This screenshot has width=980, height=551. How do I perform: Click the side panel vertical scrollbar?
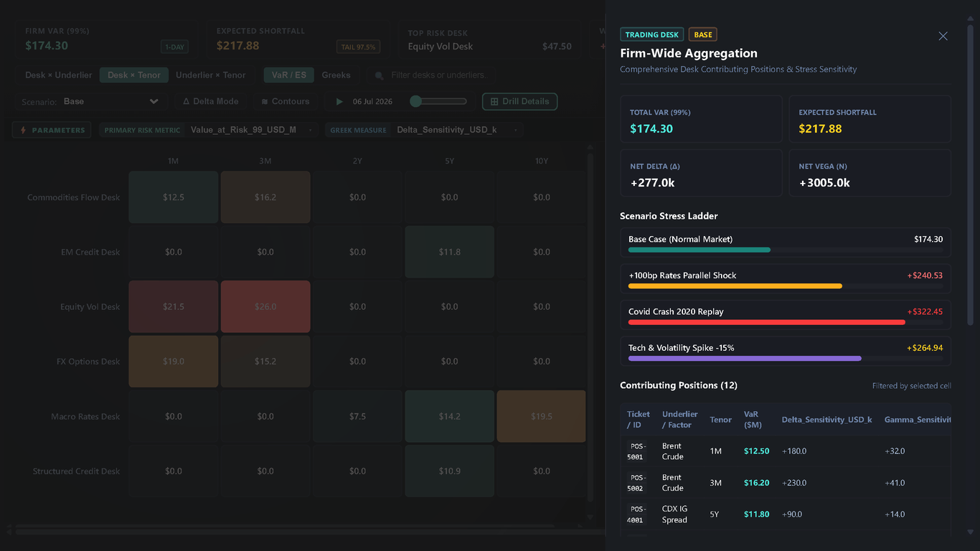coord(971,176)
